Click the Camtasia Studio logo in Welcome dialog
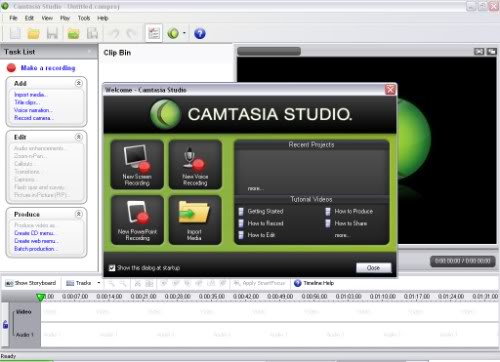 pos(165,114)
